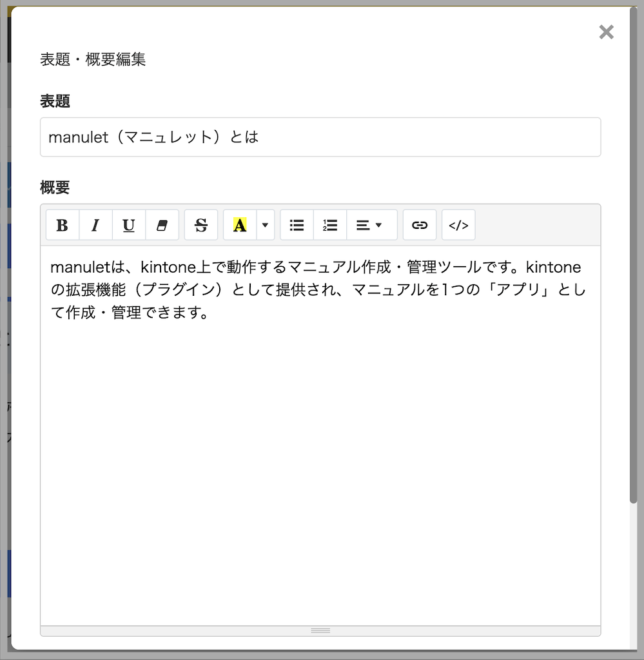
Task: Toggle bold formatting in the editor toolbar
Action: [x=63, y=225]
